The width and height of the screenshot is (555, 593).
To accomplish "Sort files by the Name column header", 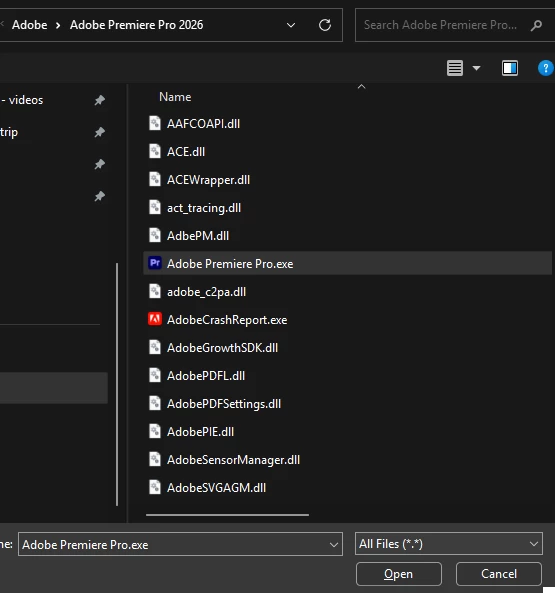I will [175, 97].
